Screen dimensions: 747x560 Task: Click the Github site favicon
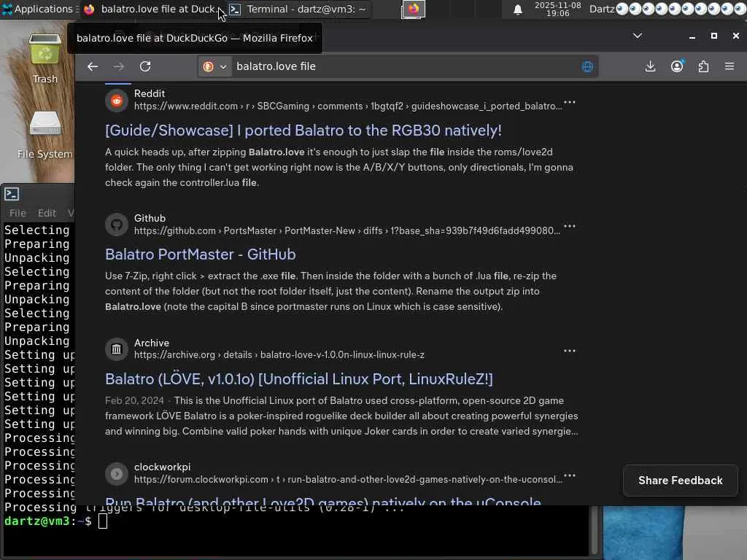click(117, 225)
